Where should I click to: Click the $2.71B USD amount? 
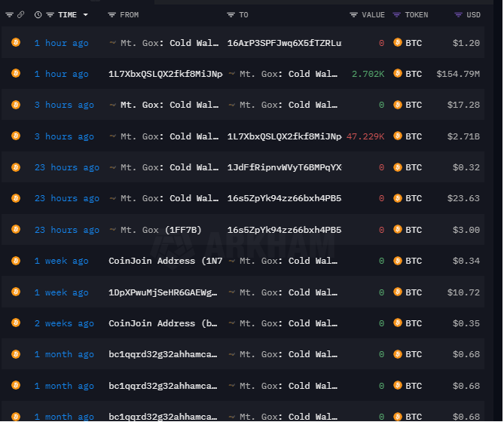(x=463, y=136)
